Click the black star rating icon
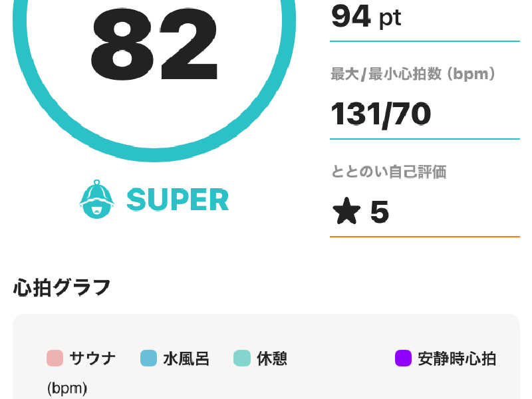The image size is (532, 399). (x=346, y=211)
